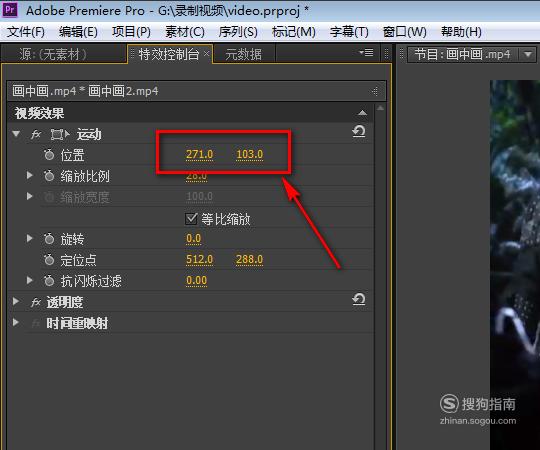This screenshot has width=540, height=450.
Task: Open the 帮助(H) menu
Action: point(461,32)
